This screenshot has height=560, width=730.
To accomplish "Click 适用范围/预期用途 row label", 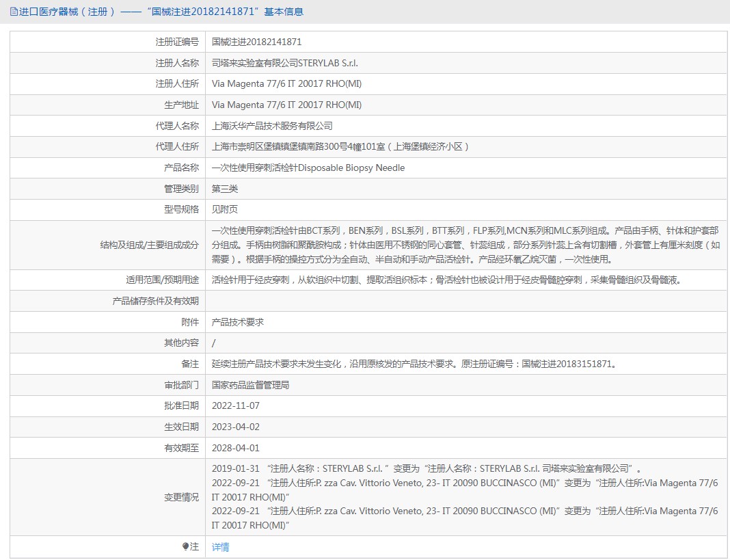I will click(x=162, y=280).
